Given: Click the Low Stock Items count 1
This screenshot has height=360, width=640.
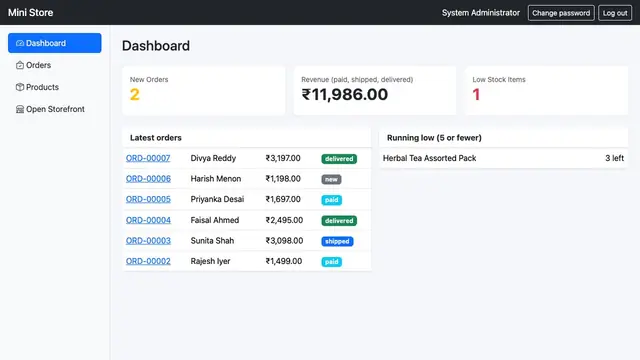Looking at the screenshot, I should [476, 95].
